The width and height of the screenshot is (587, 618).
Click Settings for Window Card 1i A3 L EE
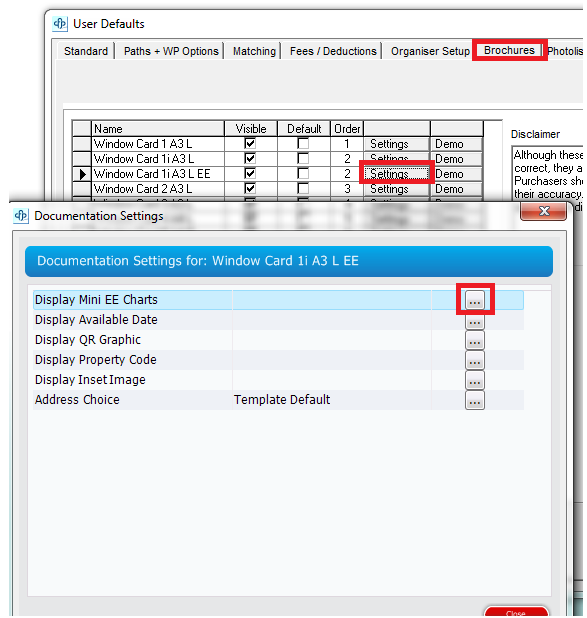pyautogui.click(x=396, y=173)
